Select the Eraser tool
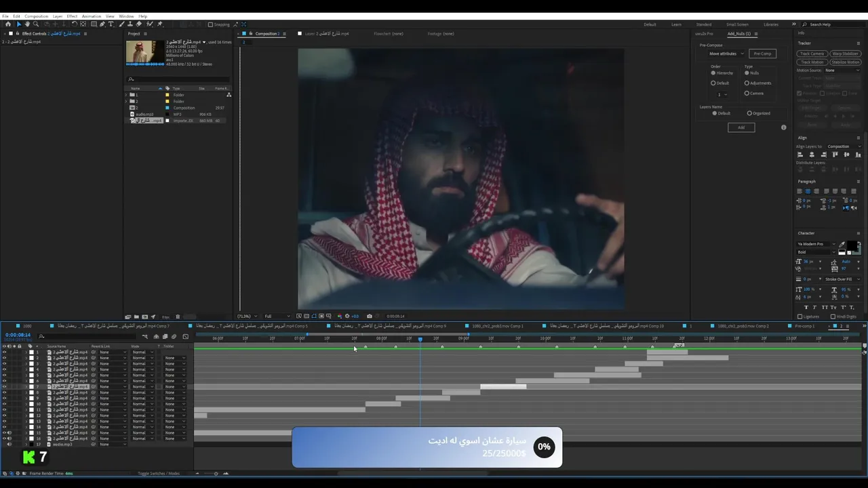 coord(139,24)
